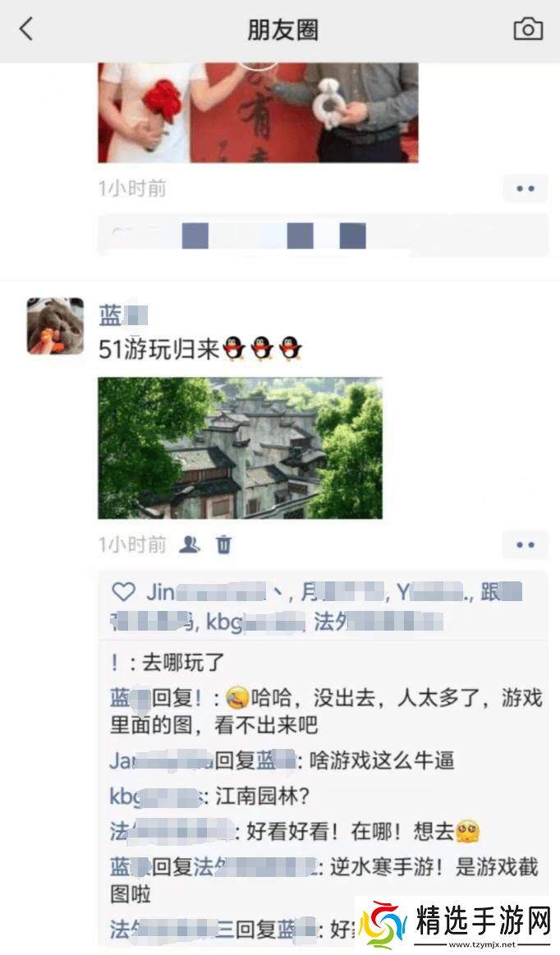Tap the back arrow in header
Image resolution: width=560 pixels, height=955 pixels.
[x=26, y=29]
